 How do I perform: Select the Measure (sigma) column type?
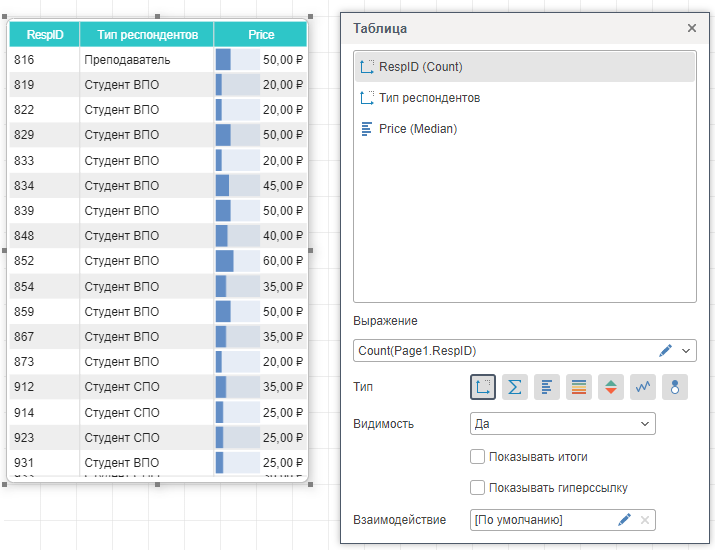tap(515, 387)
